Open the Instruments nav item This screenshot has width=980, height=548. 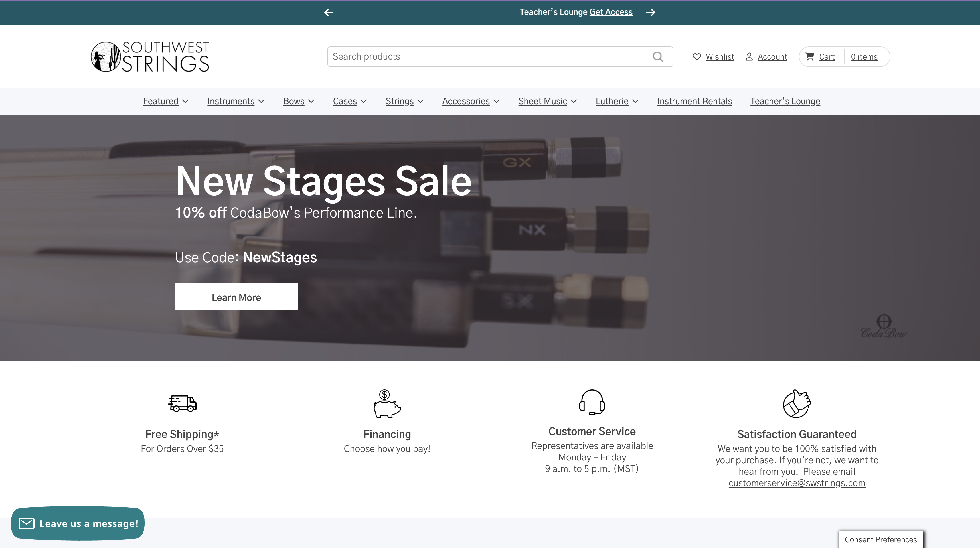[x=230, y=101]
